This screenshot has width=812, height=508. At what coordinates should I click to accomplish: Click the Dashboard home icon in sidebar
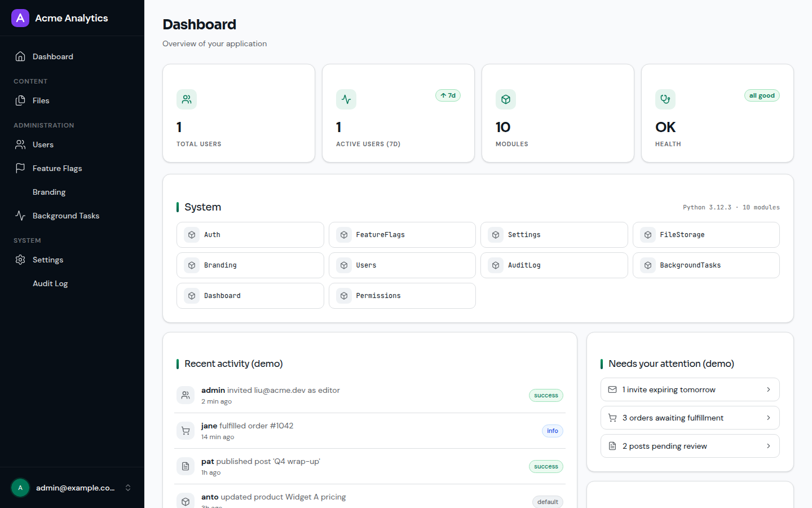point(20,56)
